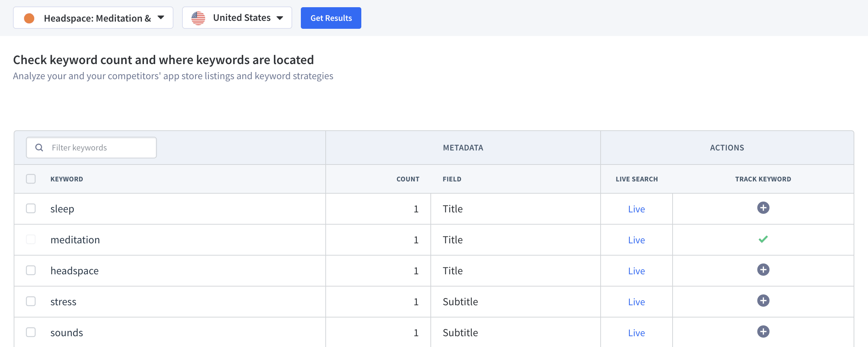The image size is (868, 347).
Task: Check the meditation keyword checkbox
Action: pyautogui.click(x=31, y=239)
